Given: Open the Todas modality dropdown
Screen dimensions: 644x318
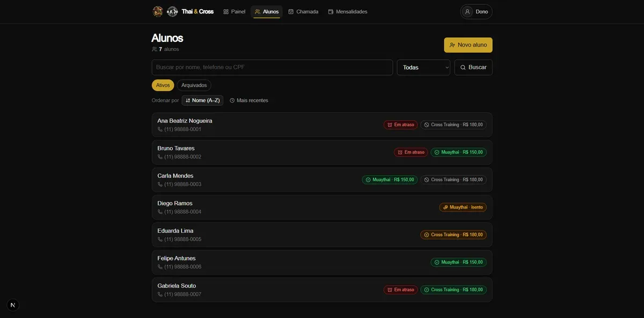Looking at the screenshot, I should pos(423,67).
